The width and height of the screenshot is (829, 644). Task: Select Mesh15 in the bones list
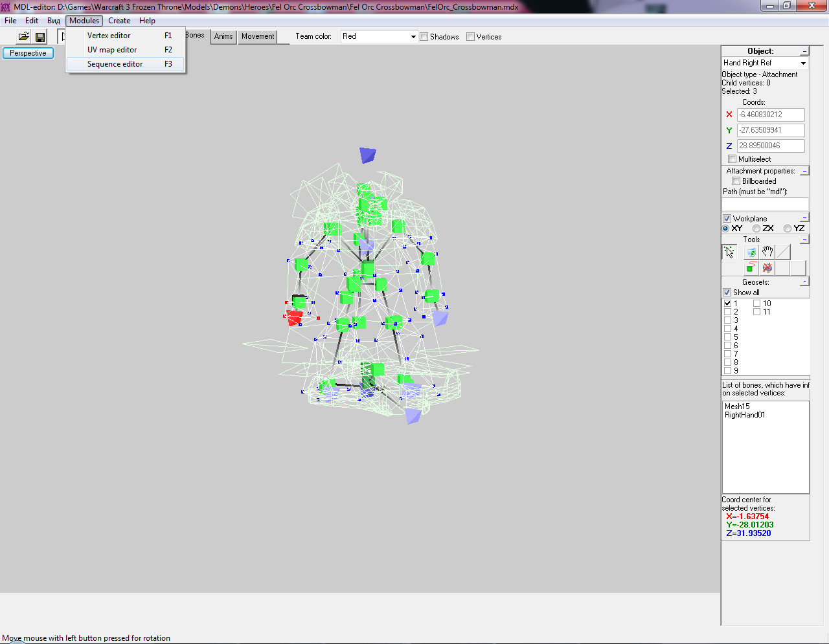click(x=737, y=406)
